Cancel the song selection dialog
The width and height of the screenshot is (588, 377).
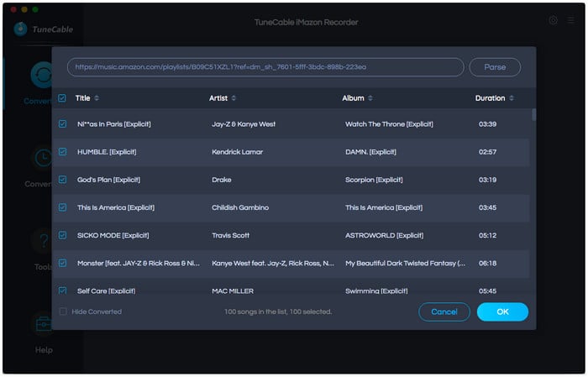pos(444,312)
